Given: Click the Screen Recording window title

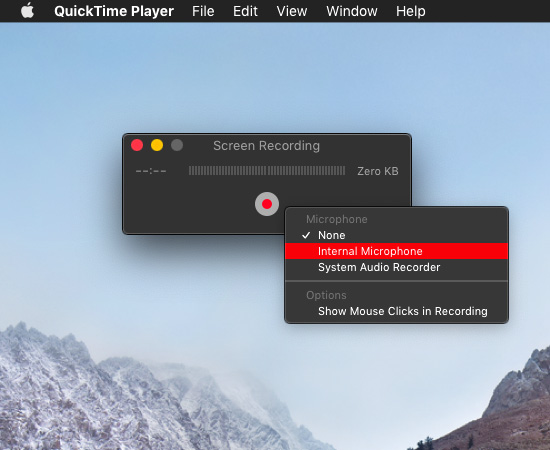Looking at the screenshot, I should 267,146.
